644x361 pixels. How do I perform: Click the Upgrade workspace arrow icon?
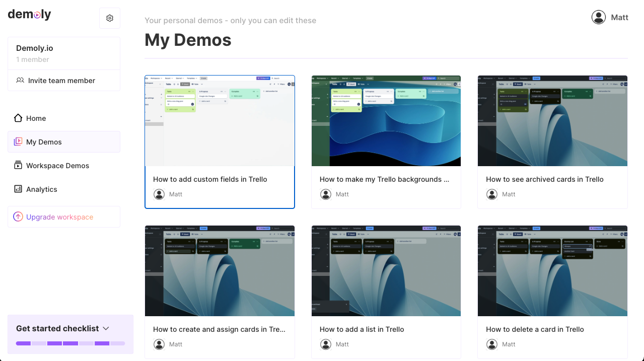click(x=18, y=217)
